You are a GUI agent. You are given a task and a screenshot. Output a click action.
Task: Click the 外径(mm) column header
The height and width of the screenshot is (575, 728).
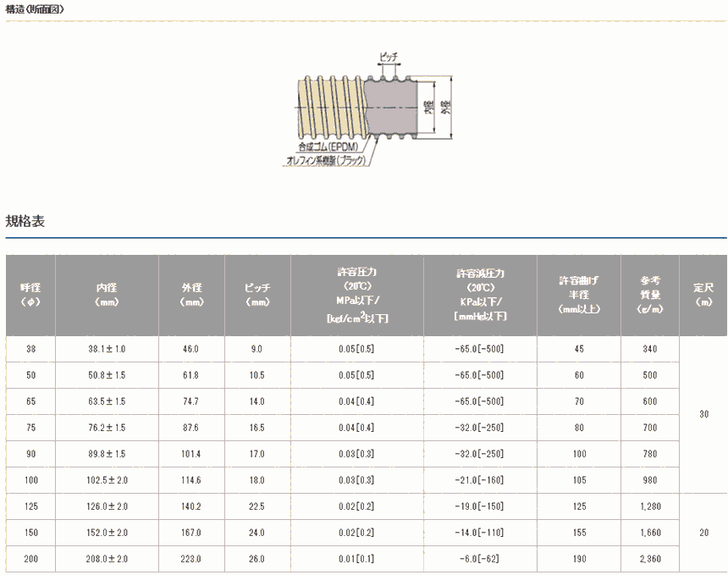[x=191, y=295]
